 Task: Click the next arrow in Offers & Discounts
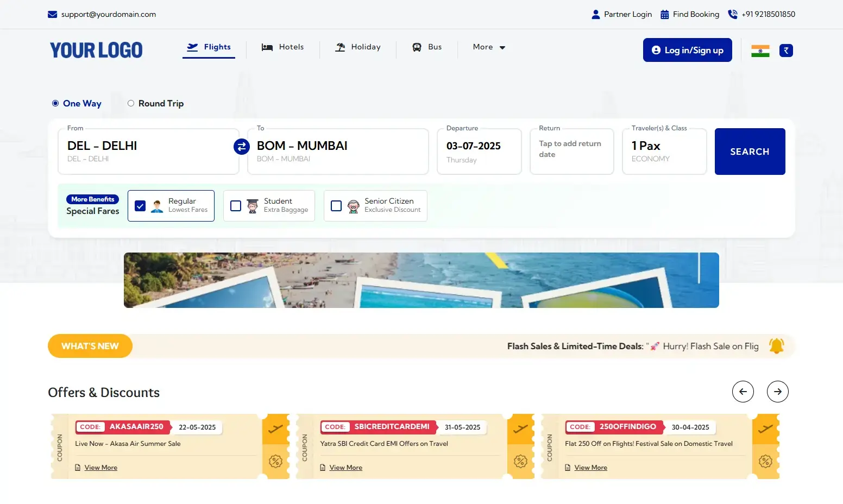(x=777, y=391)
